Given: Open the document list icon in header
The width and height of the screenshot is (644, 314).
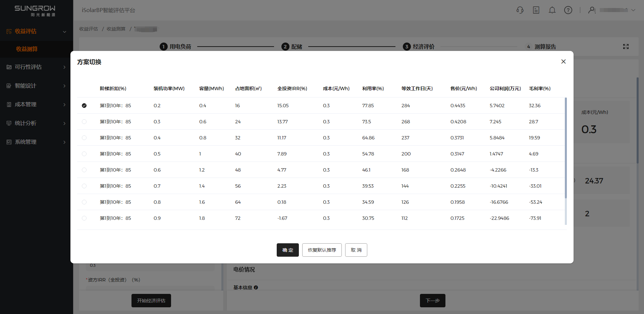Looking at the screenshot, I should click(x=536, y=10).
